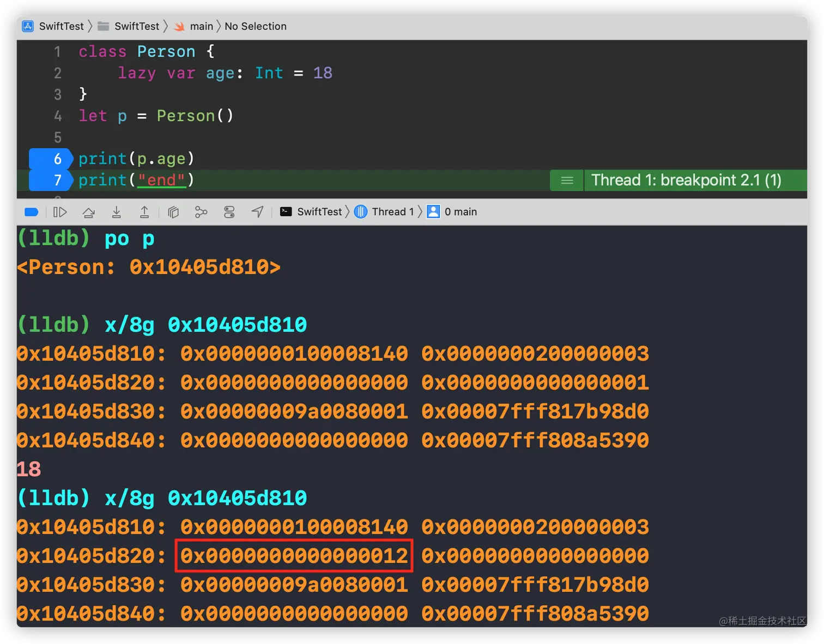Click Thread 1 breakpoint 2.1 annotation

point(687,180)
